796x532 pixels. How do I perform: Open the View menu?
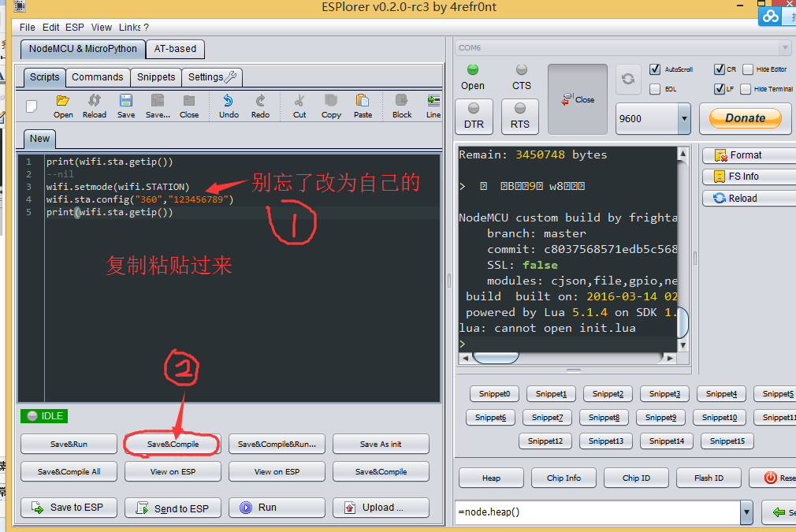(102, 28)
